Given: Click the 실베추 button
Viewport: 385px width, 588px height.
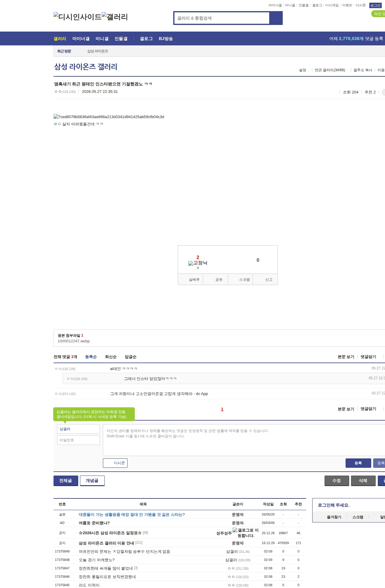Looking at the screenshot, I should coord(190,279).
